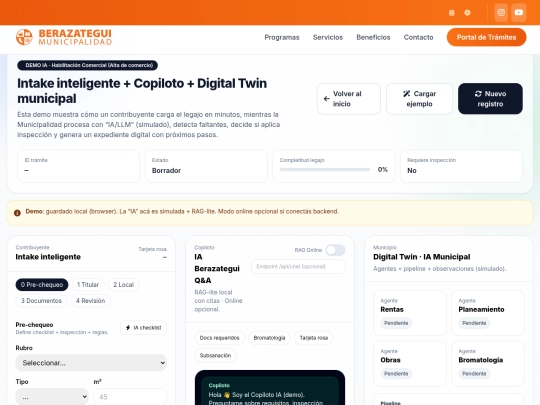Click the refresh icon beside Nuevo registro
The image size is (540, 405).
[x=478, y=94]
